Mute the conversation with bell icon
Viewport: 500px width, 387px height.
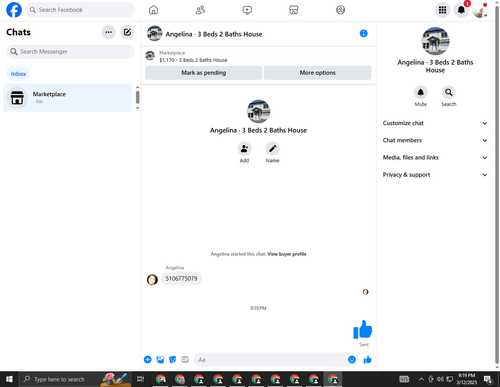click(421, 92)
